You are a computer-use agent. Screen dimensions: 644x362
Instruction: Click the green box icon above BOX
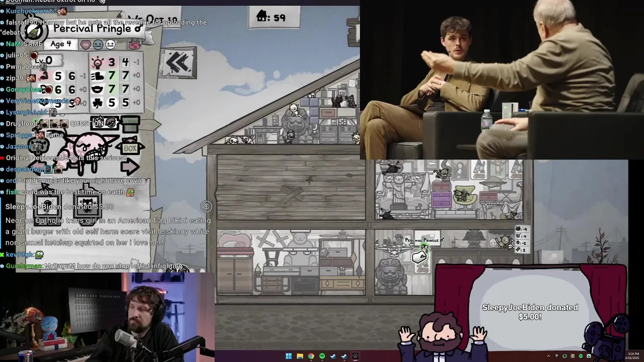pos(130,124)
